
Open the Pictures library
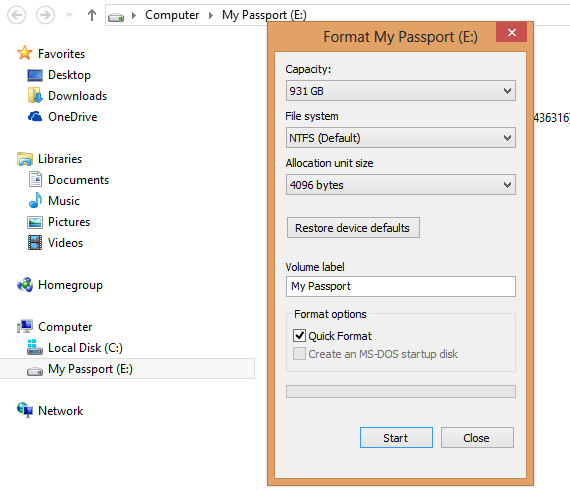pyautogui.click(x=69, y=222)
